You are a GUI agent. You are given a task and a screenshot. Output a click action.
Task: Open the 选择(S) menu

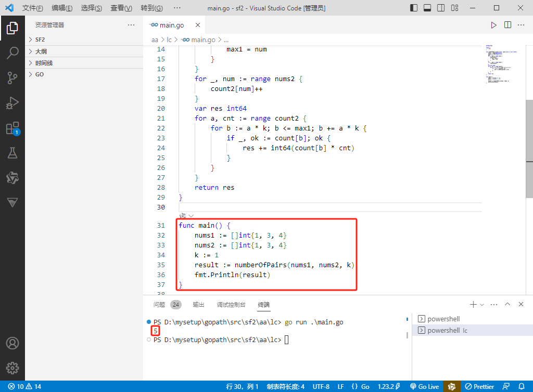pyautogui.click(x=92, y=8)
